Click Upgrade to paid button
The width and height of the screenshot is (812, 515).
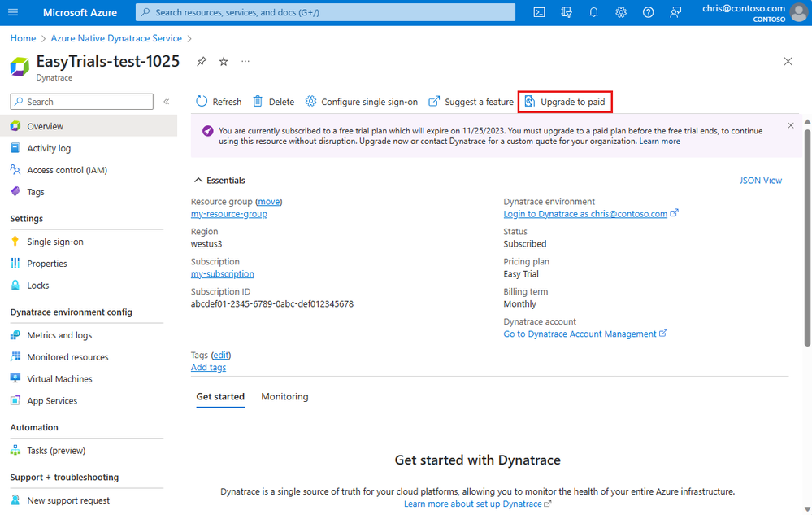[x=565, y=102]
